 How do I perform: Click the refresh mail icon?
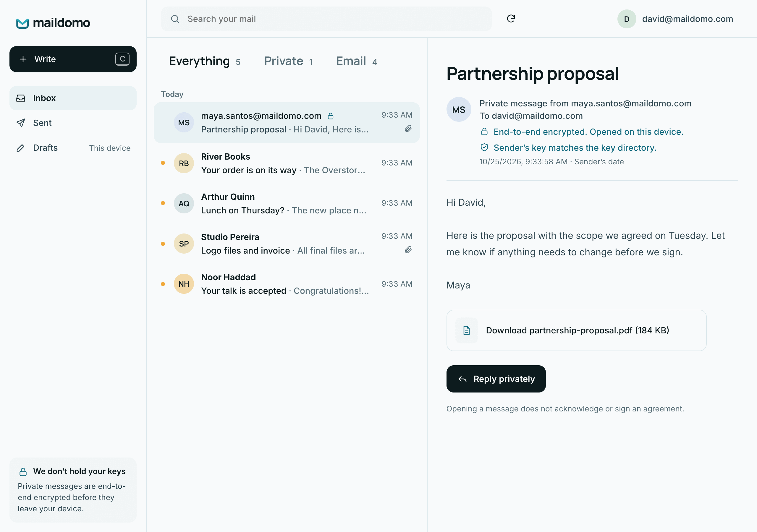[x=511, y=19]
